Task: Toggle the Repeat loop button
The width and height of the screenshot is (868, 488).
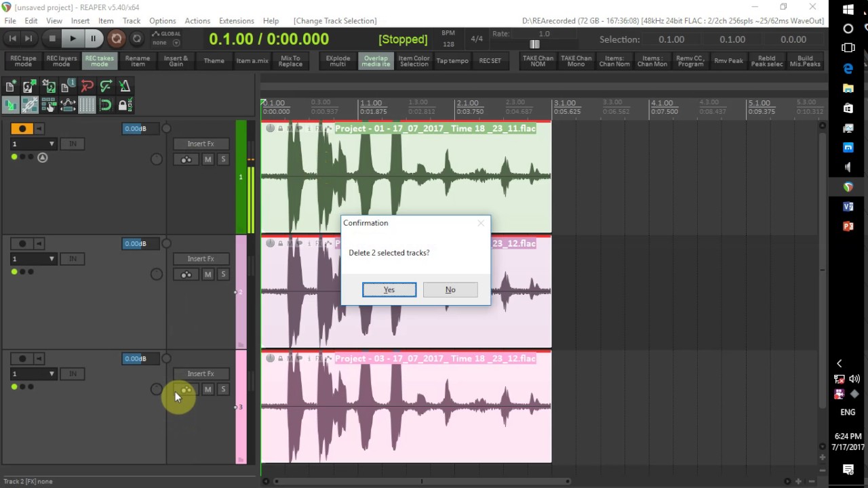Action: pyautogui.click(x=136, y=39)
